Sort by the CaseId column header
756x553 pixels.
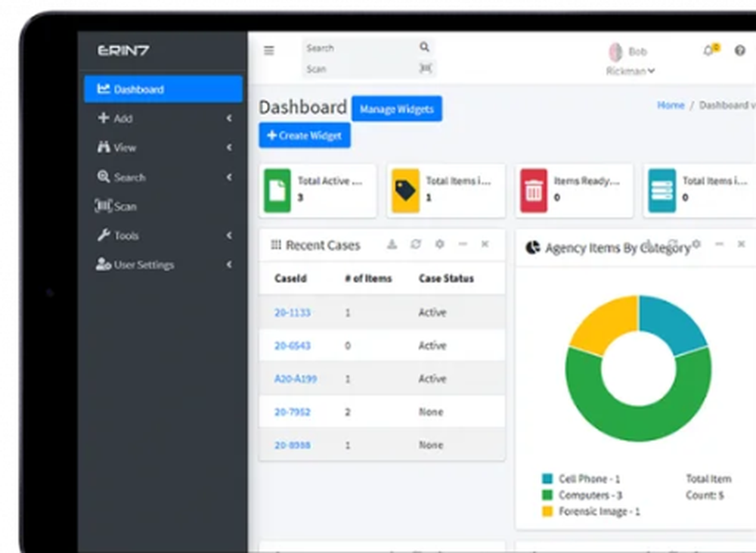pos(290,278)
